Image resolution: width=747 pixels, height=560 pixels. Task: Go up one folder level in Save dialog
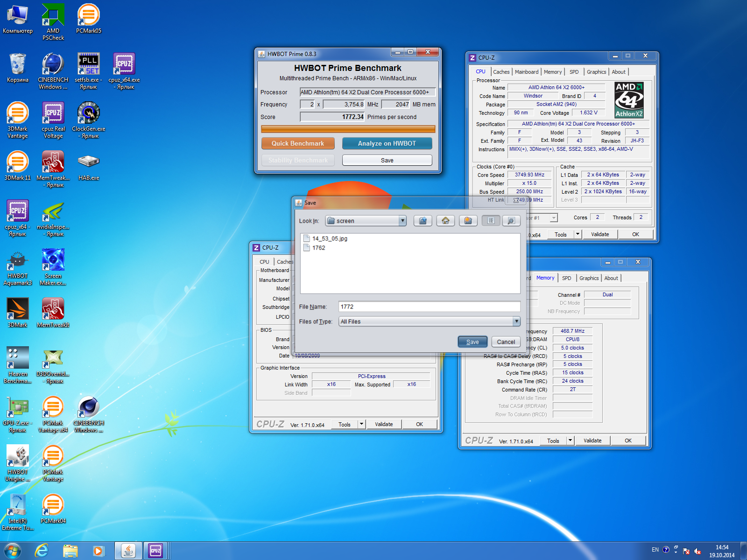pos(423,221)
